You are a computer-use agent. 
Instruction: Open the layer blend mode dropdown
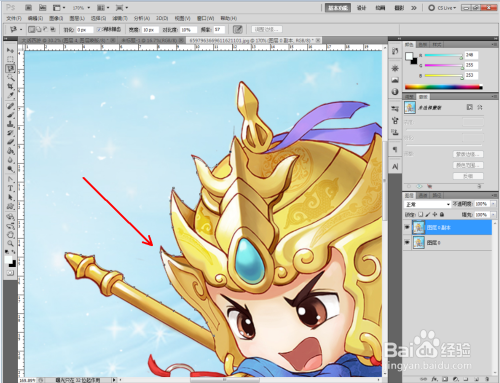[x=427, y=204]
